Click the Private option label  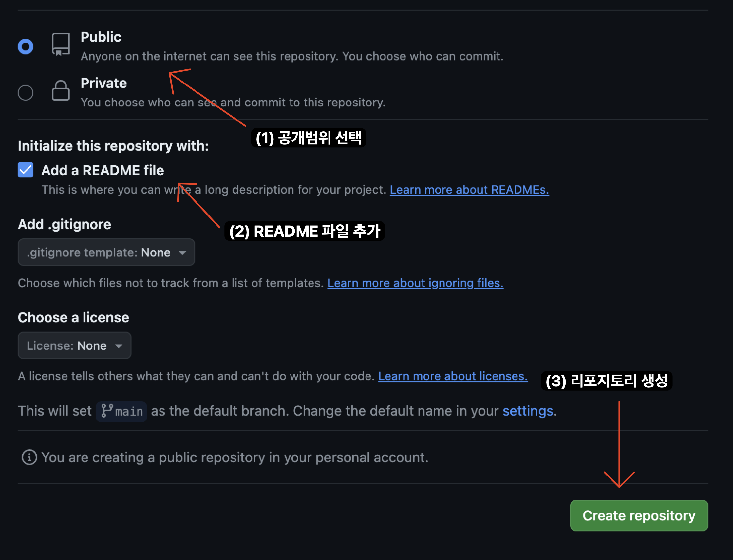pos(104,83)
